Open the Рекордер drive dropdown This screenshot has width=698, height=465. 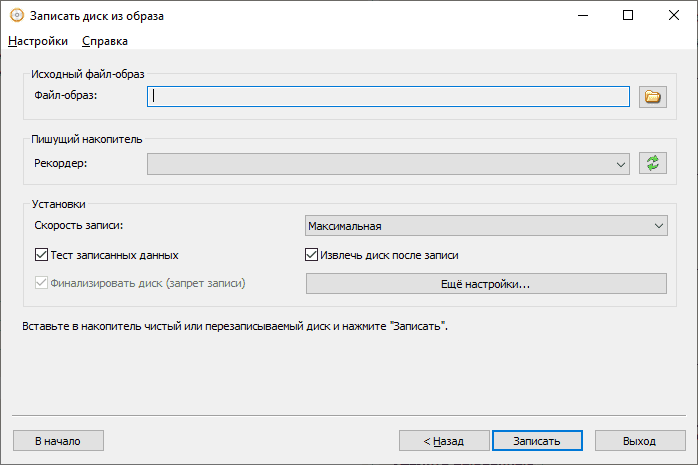tap(388, 163)
